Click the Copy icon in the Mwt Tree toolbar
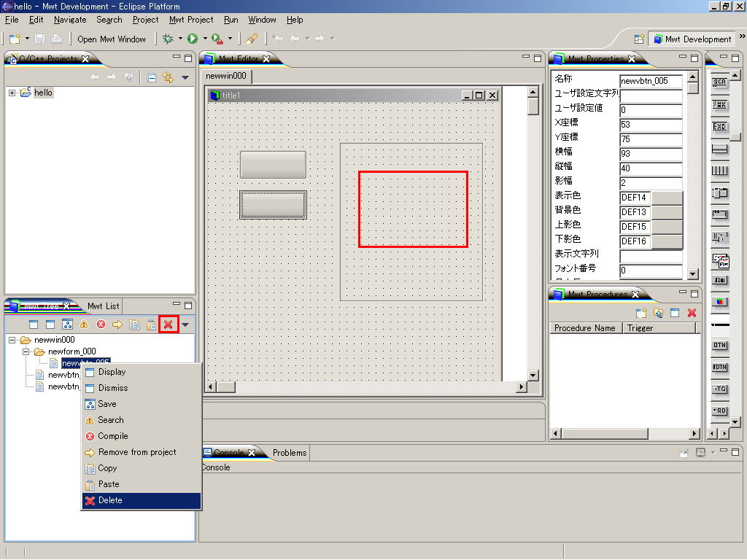The height and width of the screenshot is (560, 747). click(x=134, y=324)
